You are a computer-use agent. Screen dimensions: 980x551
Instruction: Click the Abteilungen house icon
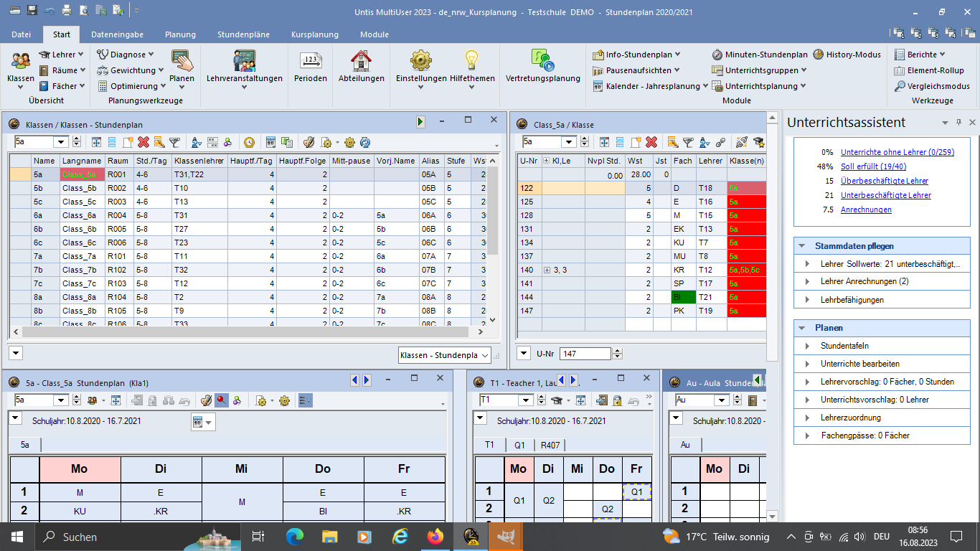point(361,61)
